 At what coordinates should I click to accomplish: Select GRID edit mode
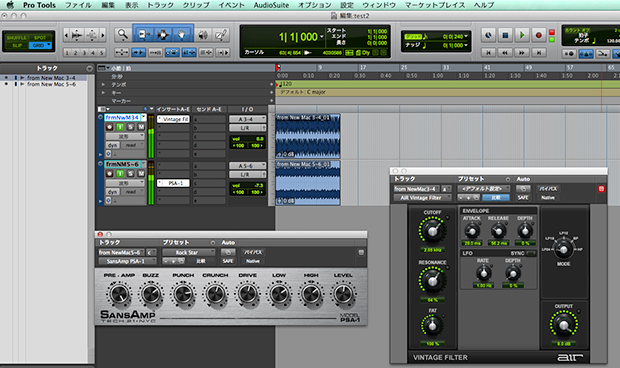[40, 45]
